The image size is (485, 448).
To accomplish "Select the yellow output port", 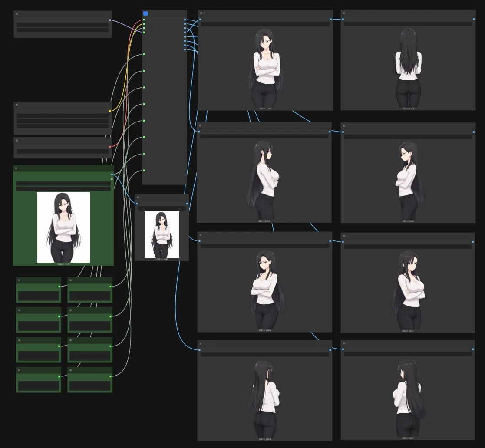I will point(110,111).
